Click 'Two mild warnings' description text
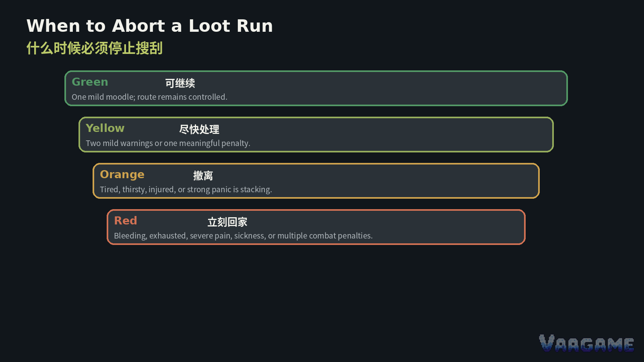This screenshot has width=644, height=362. 168,143
